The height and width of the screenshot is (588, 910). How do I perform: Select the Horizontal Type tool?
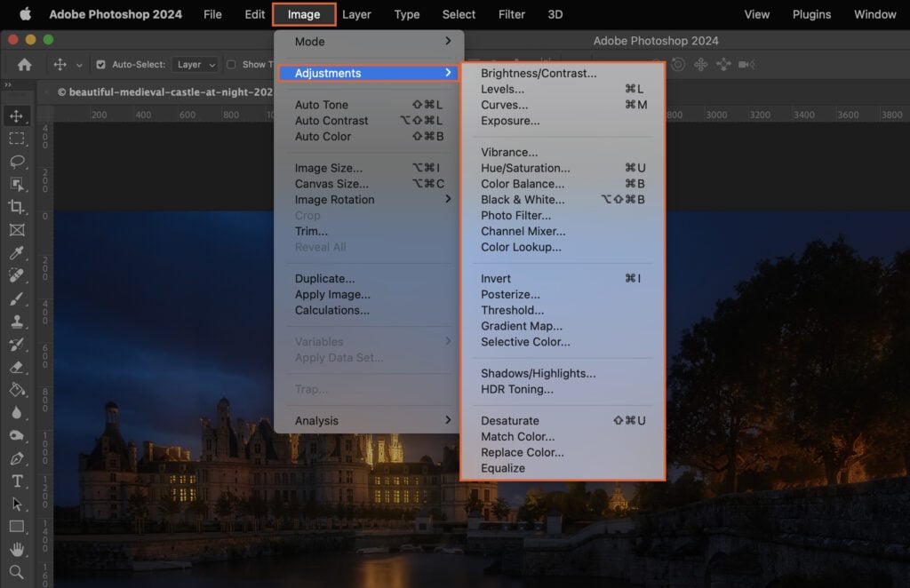click(x=18, y=482)
